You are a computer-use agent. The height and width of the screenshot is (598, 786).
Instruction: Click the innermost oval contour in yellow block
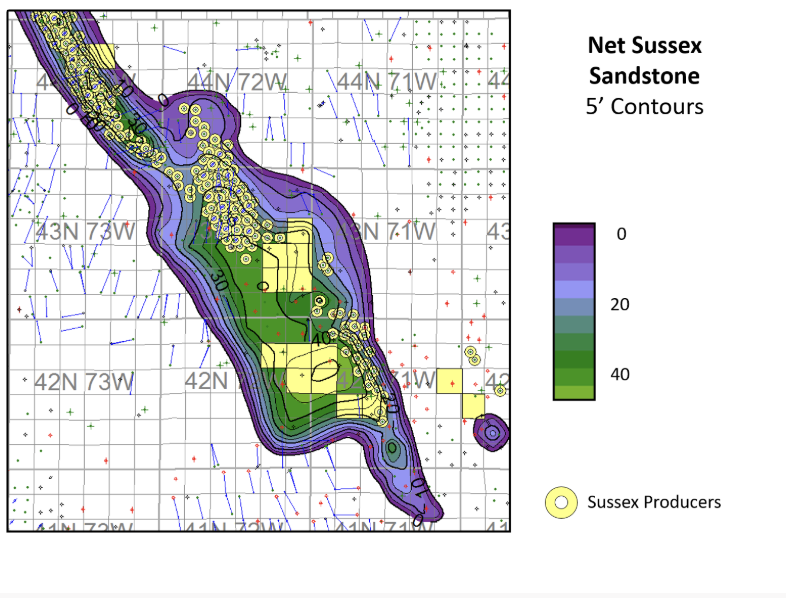click(325, 371)
